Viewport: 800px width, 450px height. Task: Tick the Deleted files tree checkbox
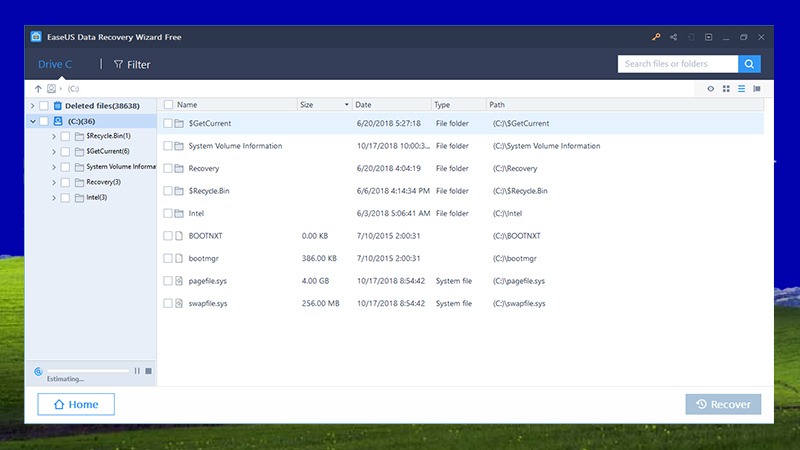(44, 106)
